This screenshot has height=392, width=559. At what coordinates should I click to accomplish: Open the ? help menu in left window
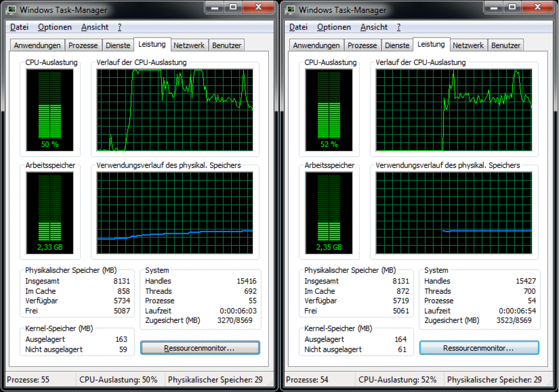(120, 27)
